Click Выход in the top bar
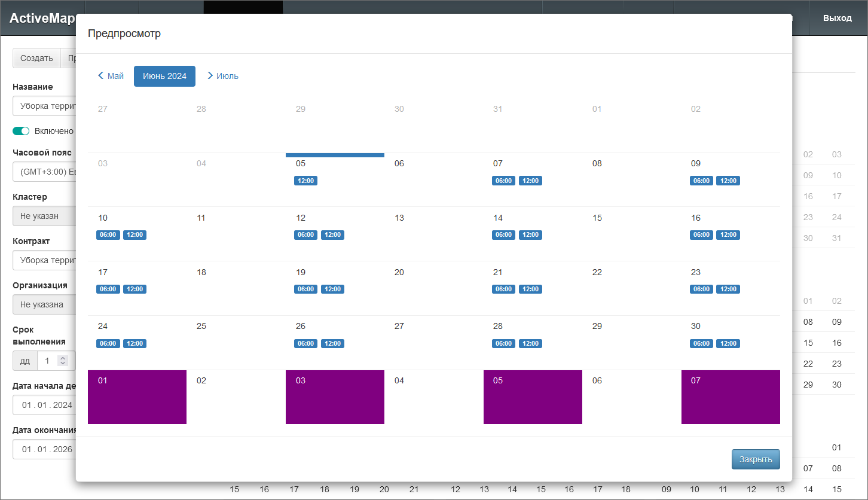This screenshot has height=500, width=868. (x=837, y=18)
